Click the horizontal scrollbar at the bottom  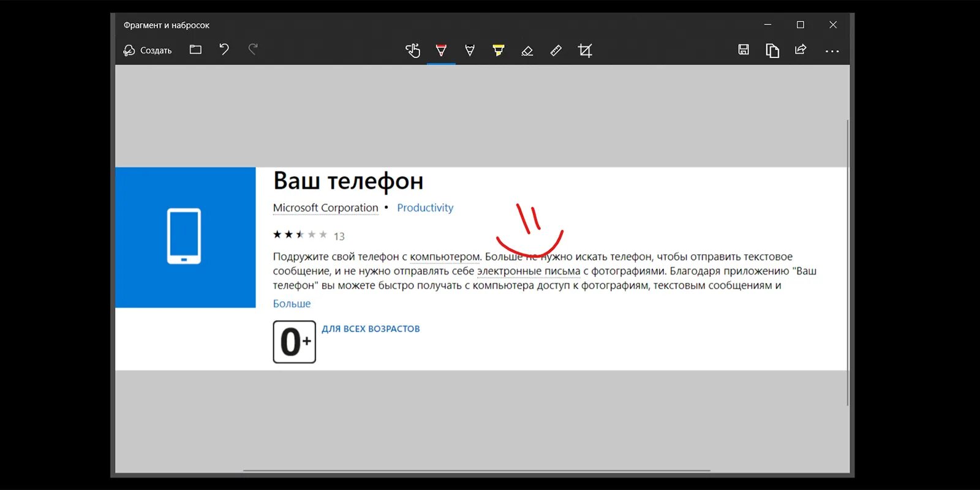pos(477,470)
